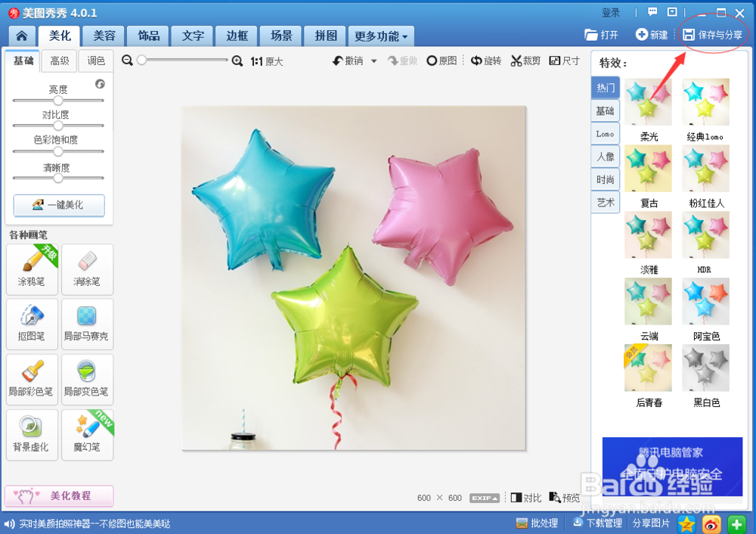Viewport: 756px width, 534px height.
Task: Click 1:1 原大 actual size button
Action: [267, 61]
